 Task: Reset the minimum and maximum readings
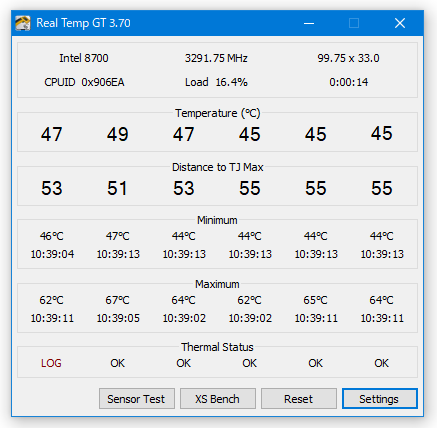299,399
